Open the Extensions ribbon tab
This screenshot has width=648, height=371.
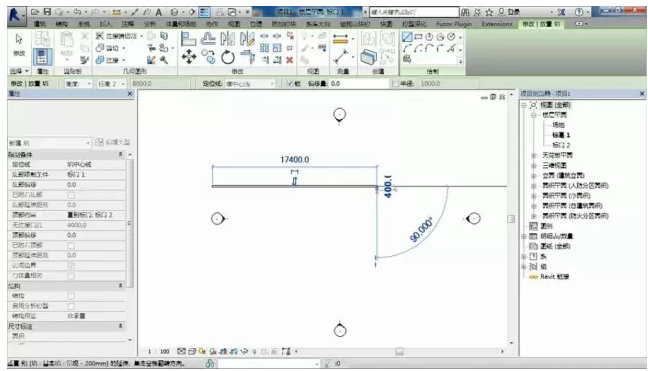(x=497, y=24)
